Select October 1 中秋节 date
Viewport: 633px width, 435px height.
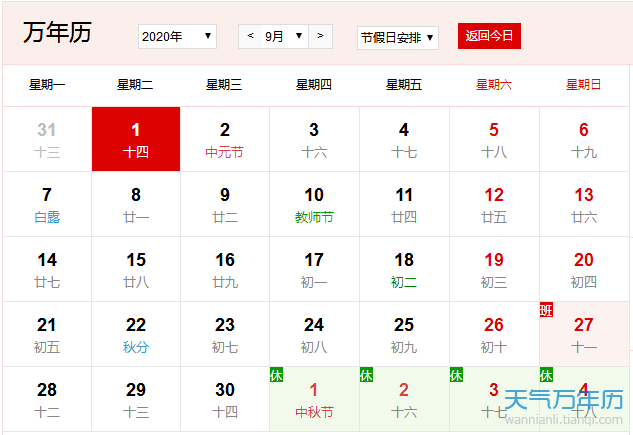[x=314, y=400]
